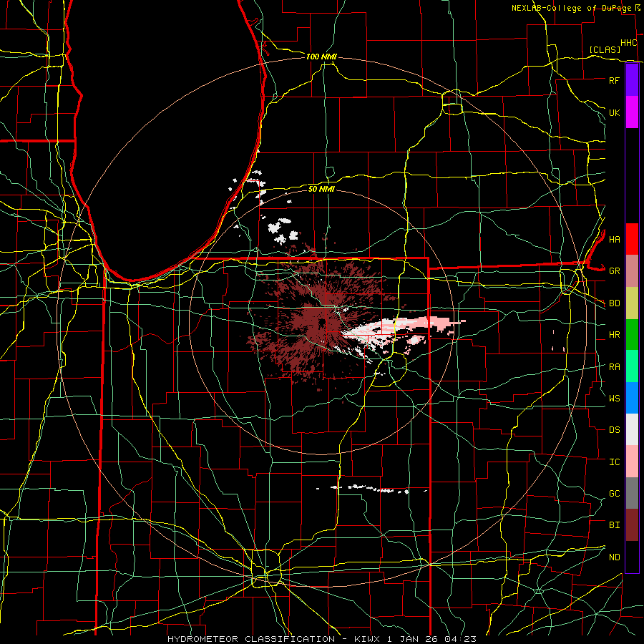Image resolution: width=644 pixels, height=644 pixels.
Task: Click the dark red BI legend swatch
Action: (x=632, y=525)
